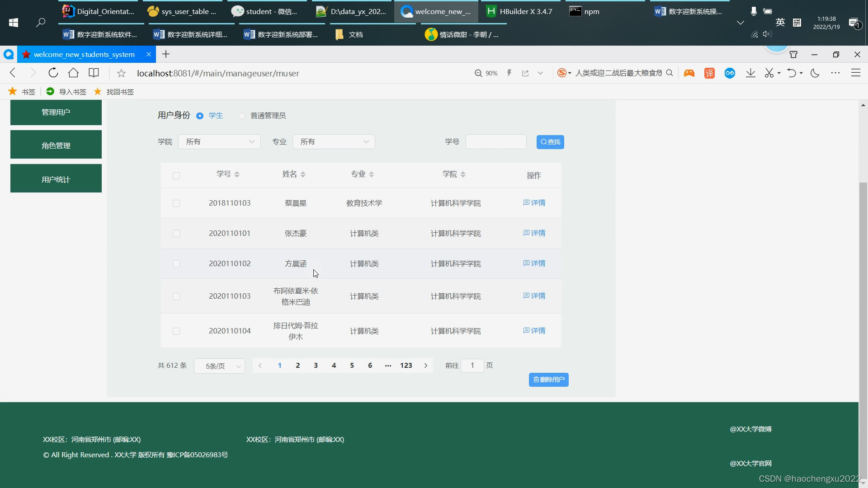This screenshot has width=868, height=488.
Task: Open the 管理用户 sidebar menu
Action: point(56,113)
